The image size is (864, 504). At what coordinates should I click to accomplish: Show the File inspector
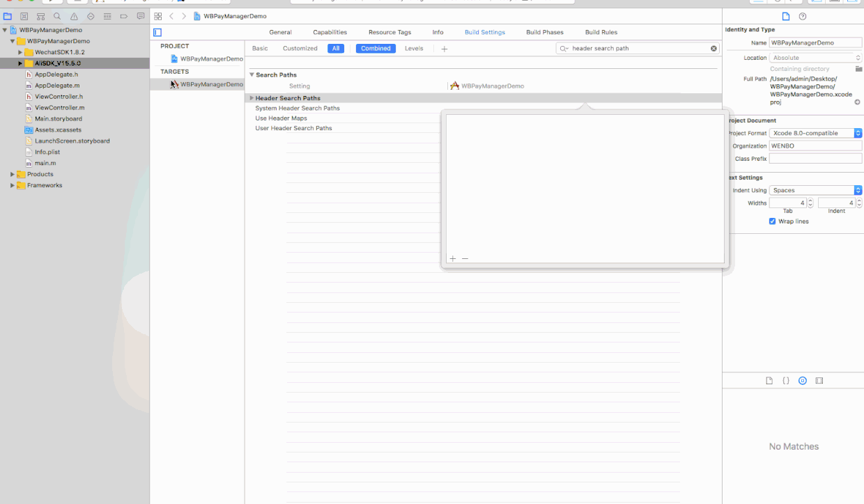pyautogui.click(x=786, y=16)
